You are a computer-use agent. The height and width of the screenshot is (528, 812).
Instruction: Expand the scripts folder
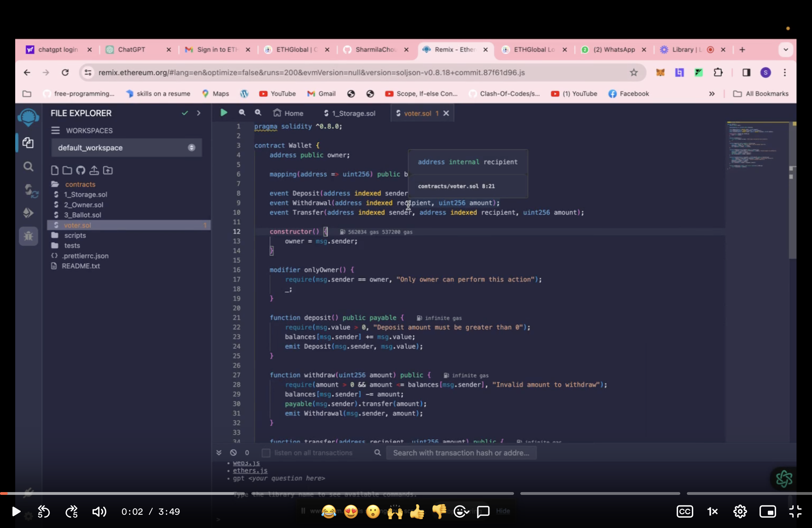click(x=75, y=235)
